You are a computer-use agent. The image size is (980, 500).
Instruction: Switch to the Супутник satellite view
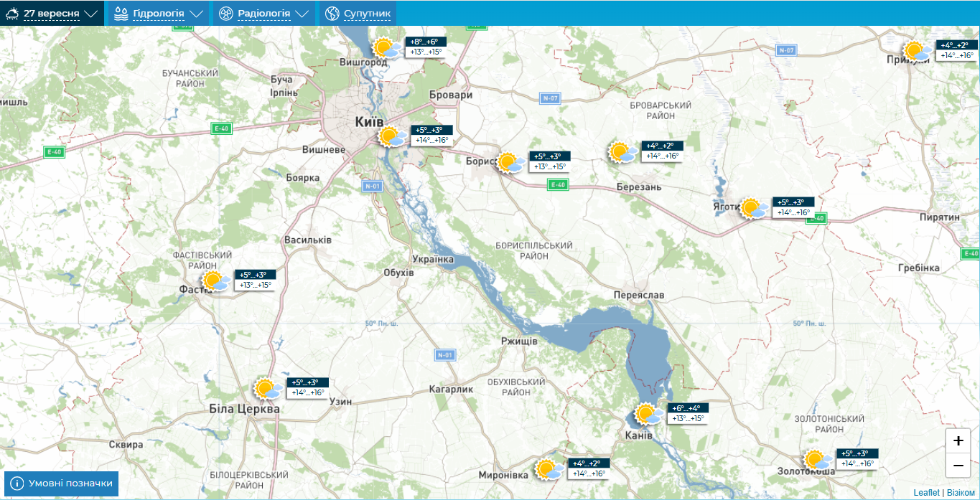click(358, 14)
